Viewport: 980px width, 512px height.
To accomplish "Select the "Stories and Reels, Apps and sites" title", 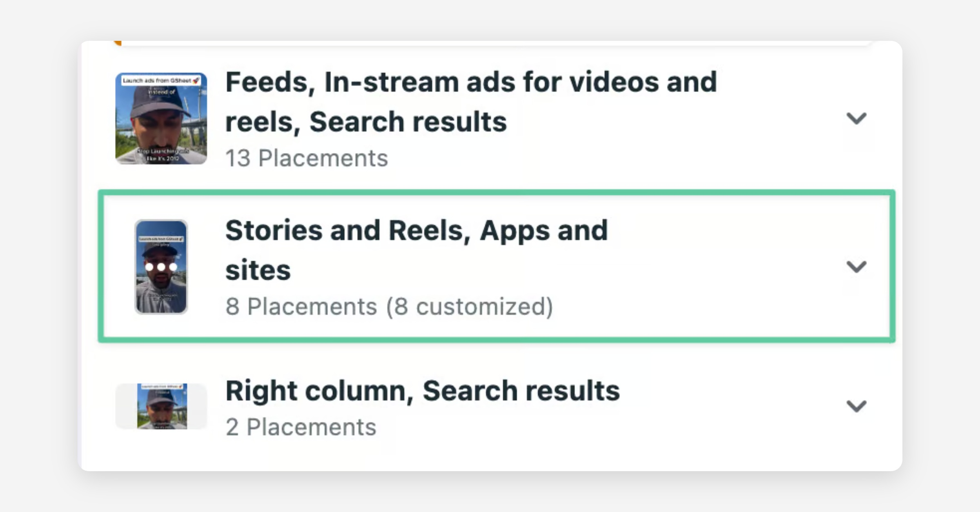I will [x=416, y=231].
